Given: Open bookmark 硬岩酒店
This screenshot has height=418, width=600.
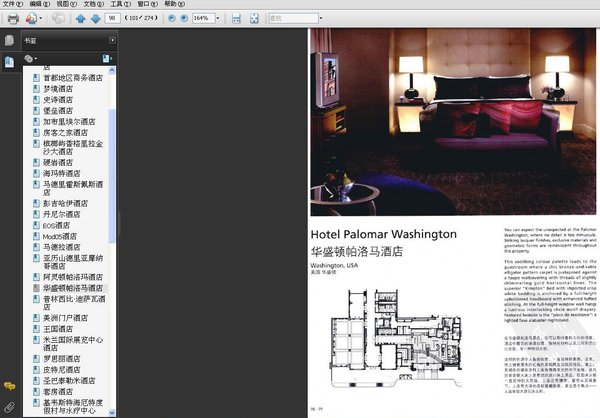Looking at the screenshot, I should point(58,162).
